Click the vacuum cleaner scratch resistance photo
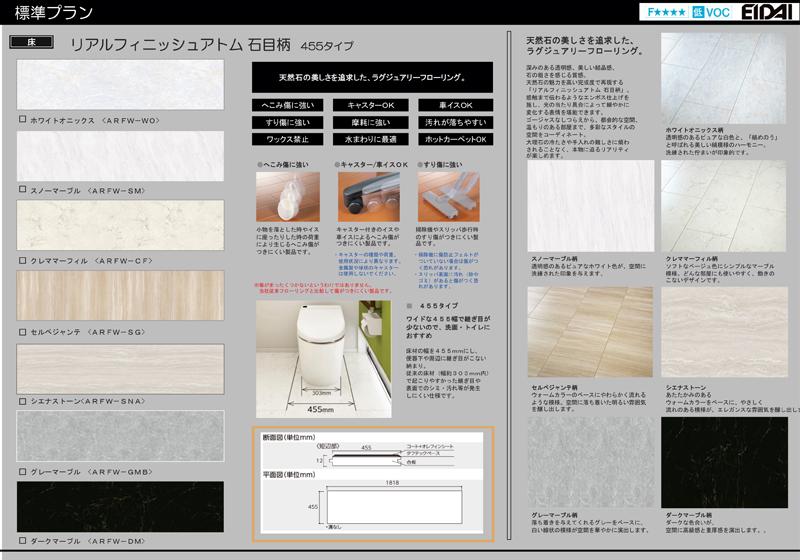 (448, 195)
